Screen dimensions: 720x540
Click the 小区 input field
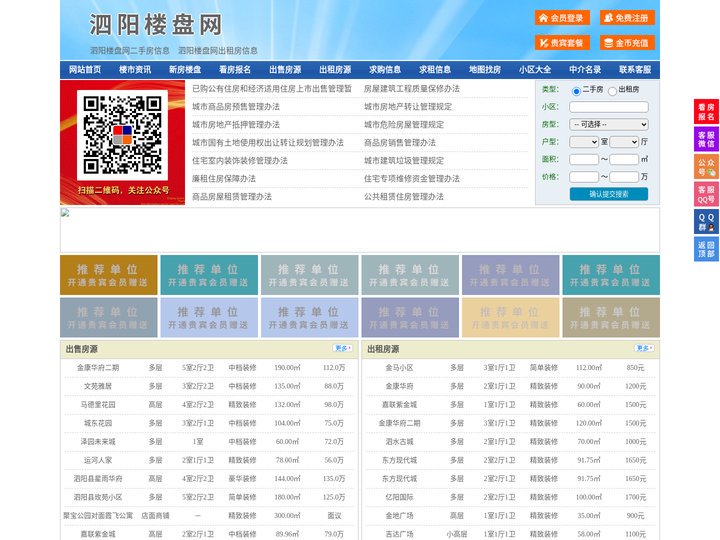click(x=609, y=107)
